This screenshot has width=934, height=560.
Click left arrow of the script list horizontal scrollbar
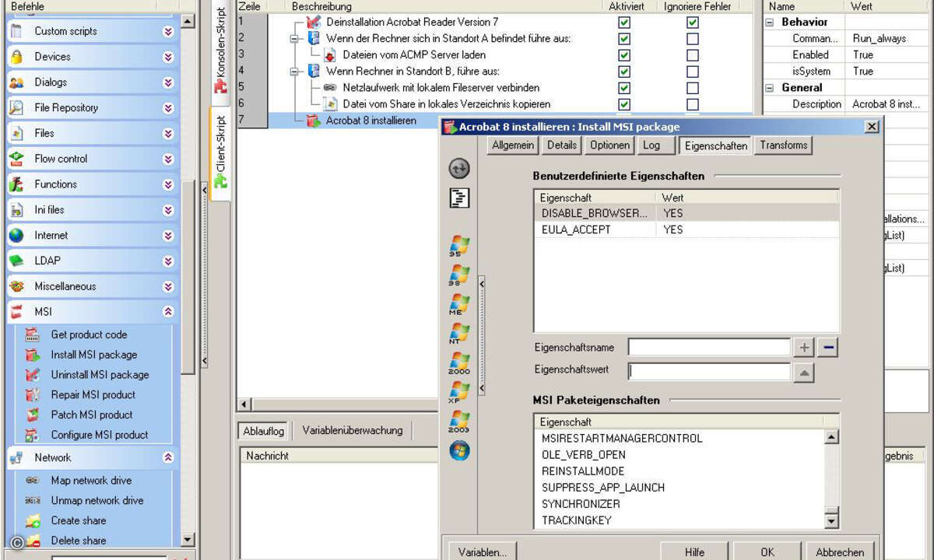point(244,404)
